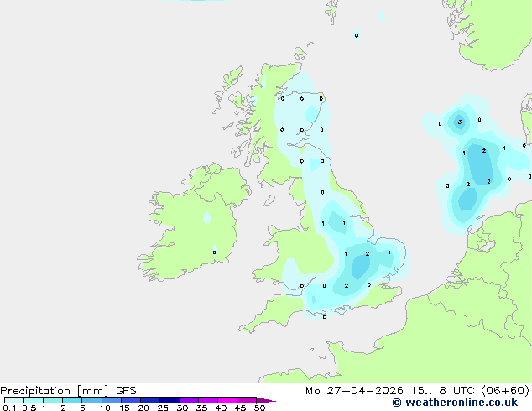Click the legend label '10'

point(105,408)
